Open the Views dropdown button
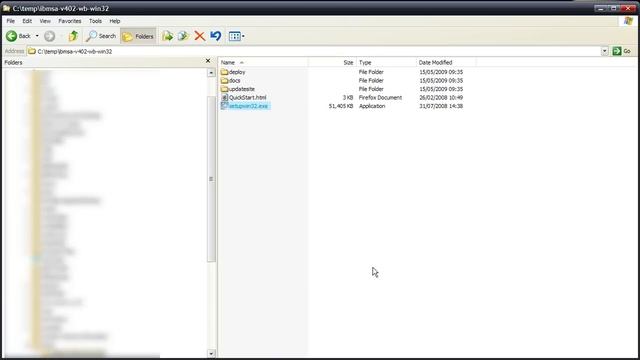 point(236,36)
